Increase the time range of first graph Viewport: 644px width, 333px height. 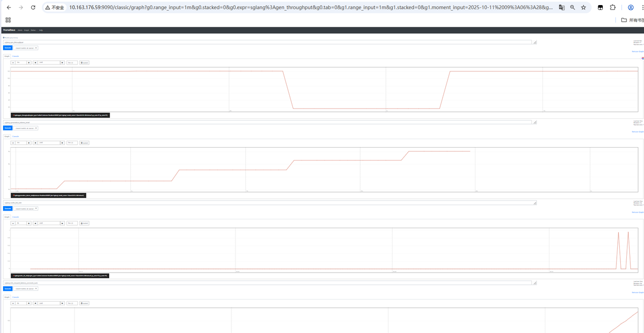(x=29, y=62)
